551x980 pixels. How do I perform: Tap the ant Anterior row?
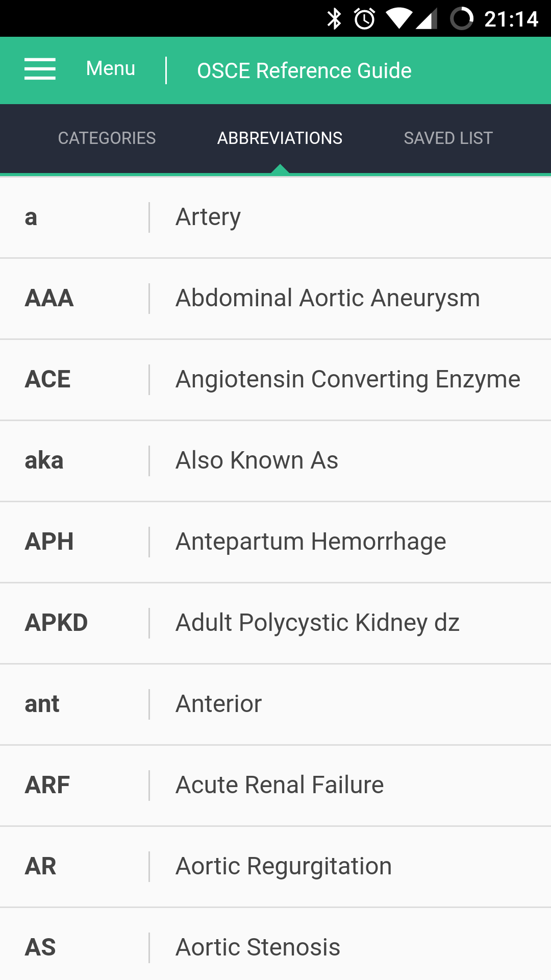pyautogui.click(x=275, y=704)
